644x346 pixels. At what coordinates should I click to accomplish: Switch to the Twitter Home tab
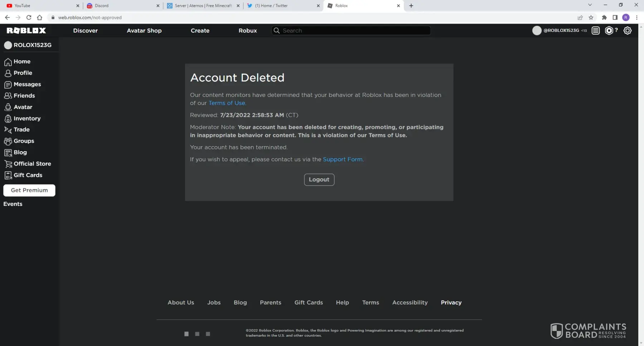coord(283,6)
